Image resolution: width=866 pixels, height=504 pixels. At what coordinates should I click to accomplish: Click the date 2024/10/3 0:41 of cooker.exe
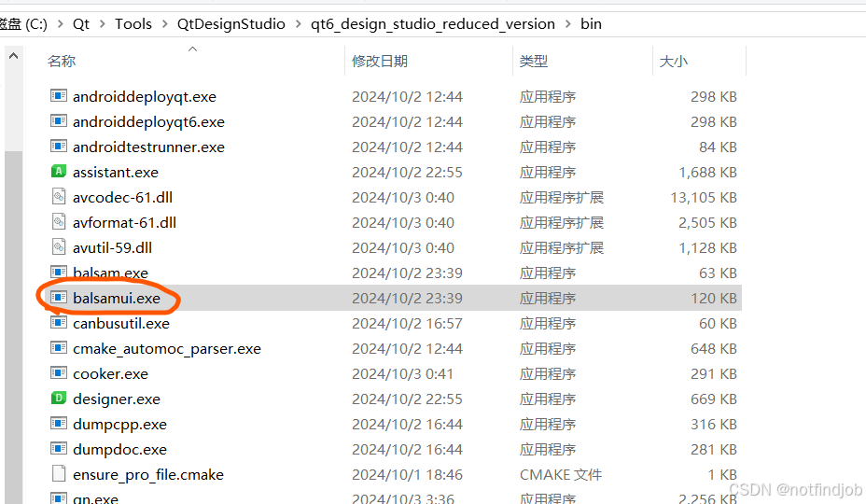402,374
